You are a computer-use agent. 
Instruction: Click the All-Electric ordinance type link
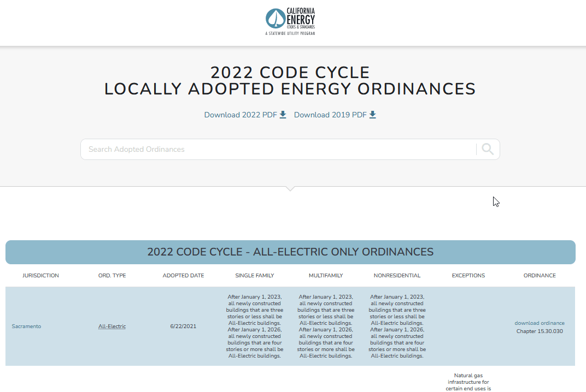pos(112,326)
